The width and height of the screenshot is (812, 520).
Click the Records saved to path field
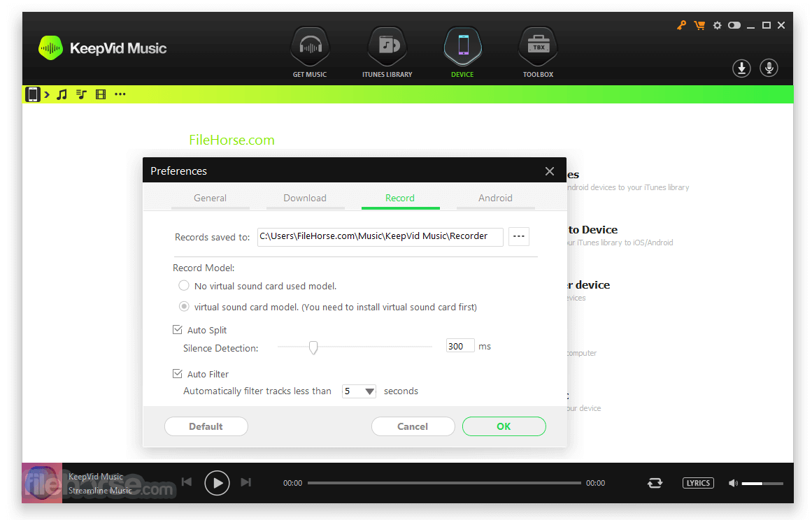[x=380, y=236]
